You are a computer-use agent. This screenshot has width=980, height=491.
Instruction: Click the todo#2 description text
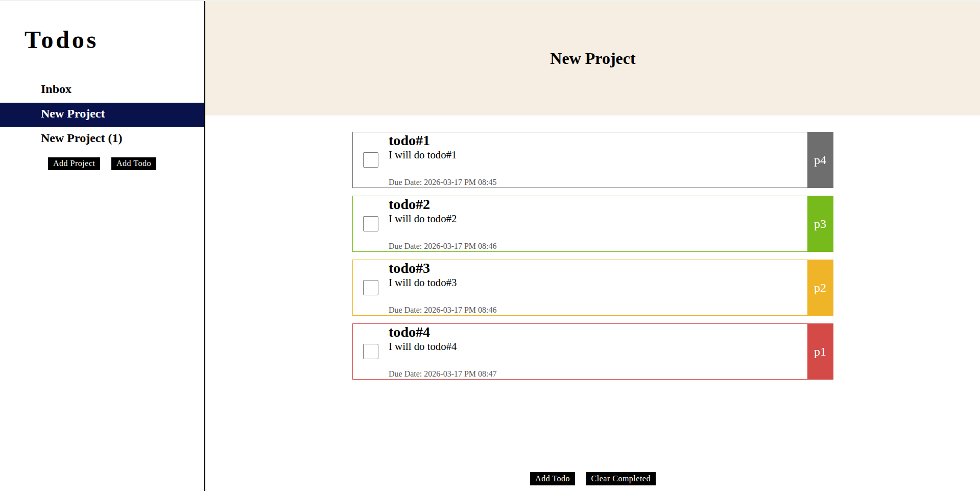pos(422,219)
